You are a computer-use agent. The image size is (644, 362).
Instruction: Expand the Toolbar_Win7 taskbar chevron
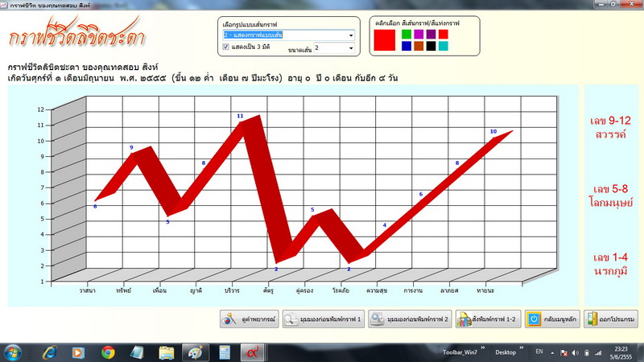[x=482, y=348]
